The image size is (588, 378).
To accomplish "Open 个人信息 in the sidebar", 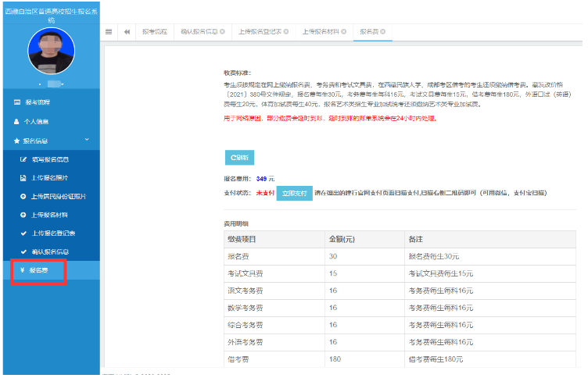I will [x=37, y=122].
